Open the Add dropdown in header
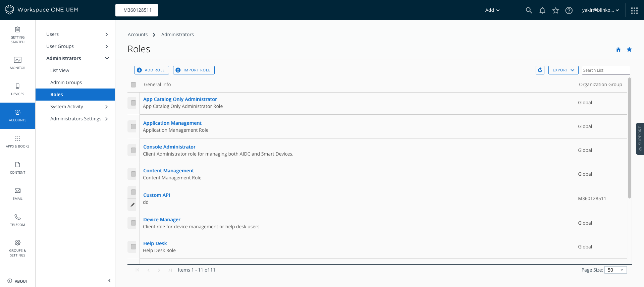This screenshot has width=644, height=287. pyautogui.click(x=492, y=10)
